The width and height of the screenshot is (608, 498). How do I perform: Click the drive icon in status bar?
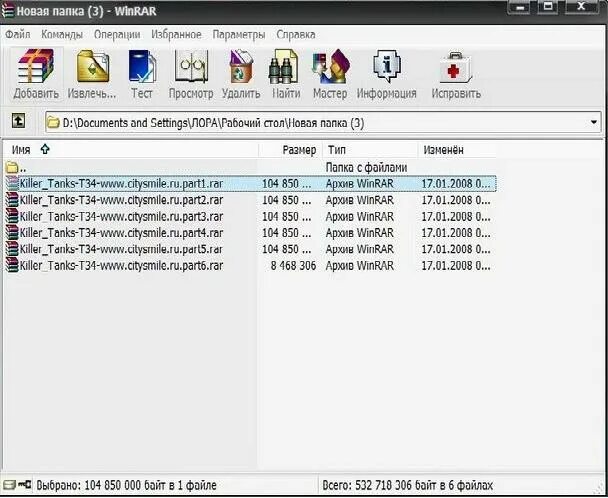(x=9, y=485)
